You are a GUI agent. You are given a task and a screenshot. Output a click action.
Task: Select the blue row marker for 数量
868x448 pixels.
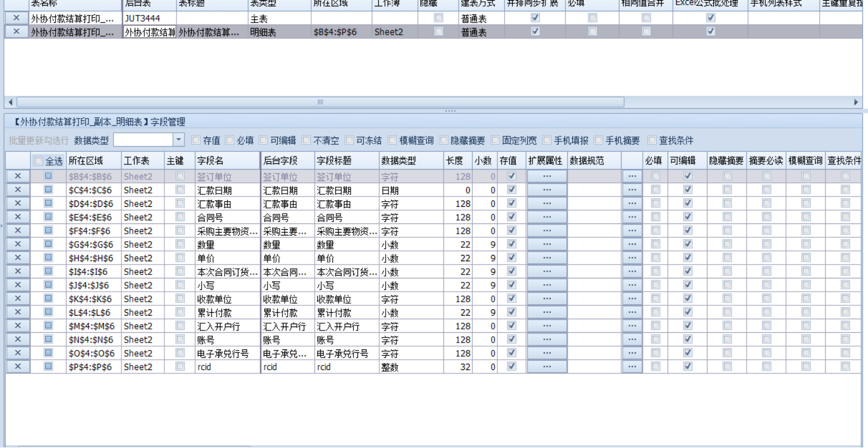(x=48, y=245)
